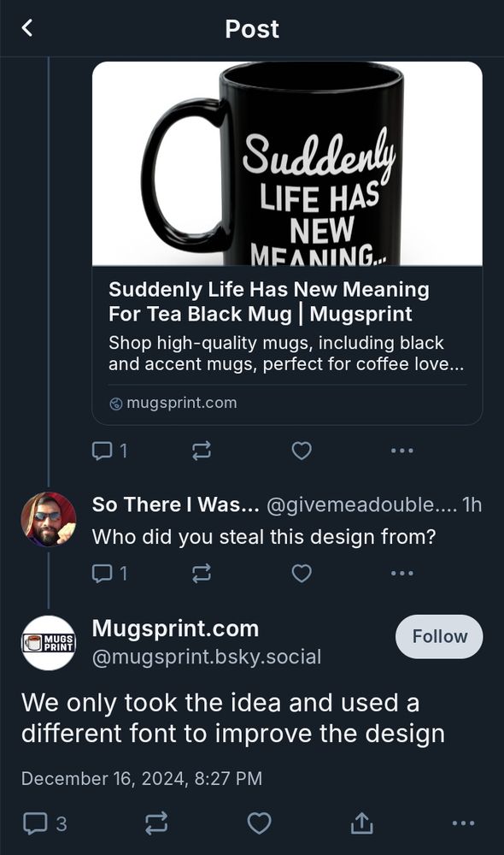Repost the 'Who did you steal' comment
The width and height of the screenshot is (504, 855).
pyautogui.click(x=201, y=573)
